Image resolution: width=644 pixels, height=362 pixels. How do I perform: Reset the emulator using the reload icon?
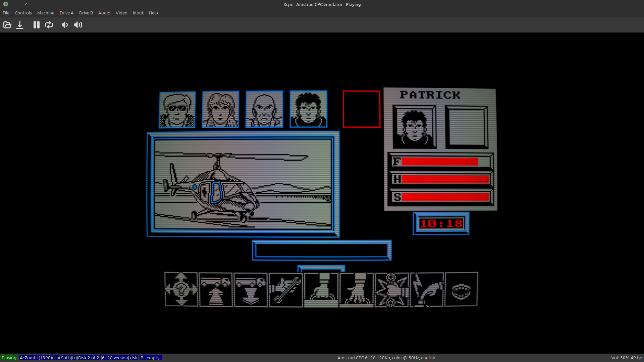tap(49, 25)
